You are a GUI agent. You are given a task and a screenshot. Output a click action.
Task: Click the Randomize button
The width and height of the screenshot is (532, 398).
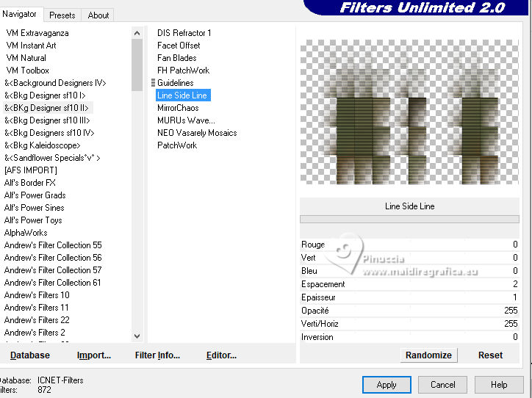pyautogui.click(x=428, y=355)
